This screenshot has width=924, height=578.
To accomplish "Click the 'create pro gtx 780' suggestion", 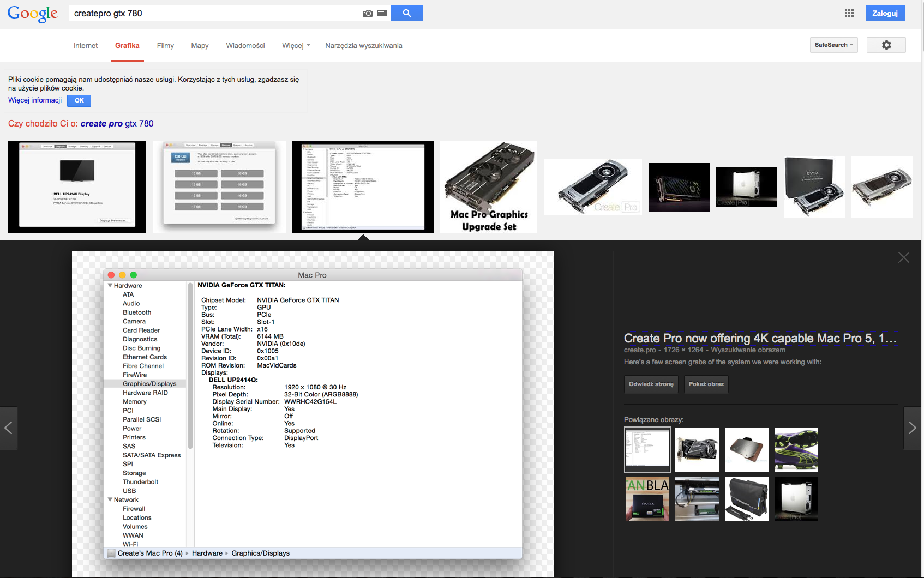I will pyautogui.click(x=117, y=123).
